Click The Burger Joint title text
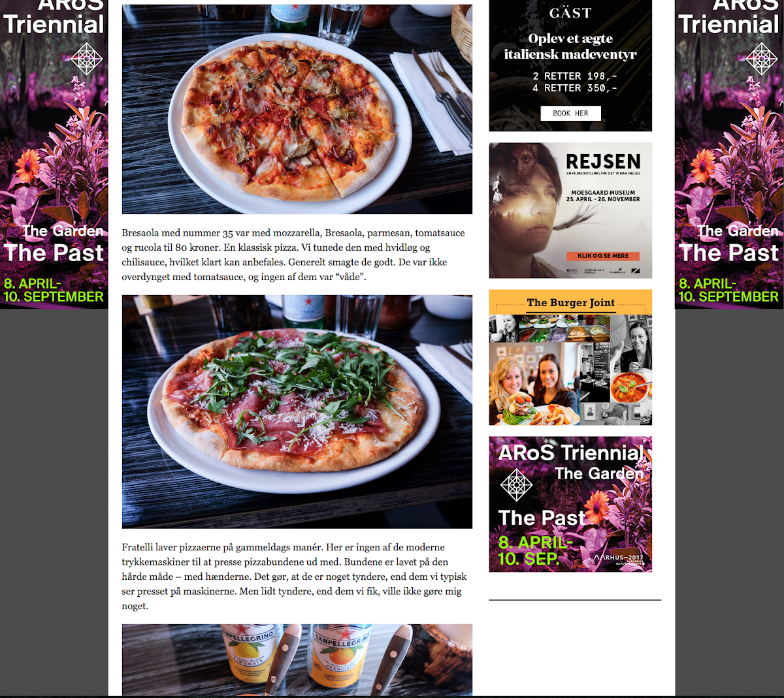 570,302
